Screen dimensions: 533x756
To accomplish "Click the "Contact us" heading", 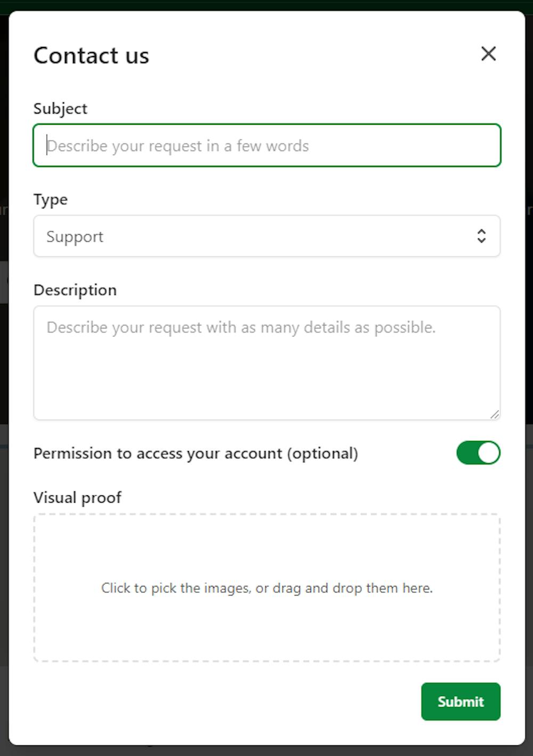I will tap(91, 55).
